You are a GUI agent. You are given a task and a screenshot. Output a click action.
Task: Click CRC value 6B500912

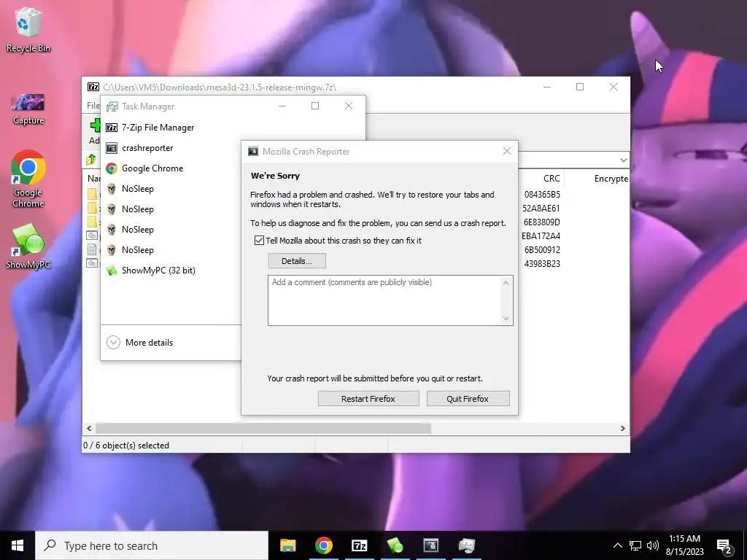click(542, 249)
